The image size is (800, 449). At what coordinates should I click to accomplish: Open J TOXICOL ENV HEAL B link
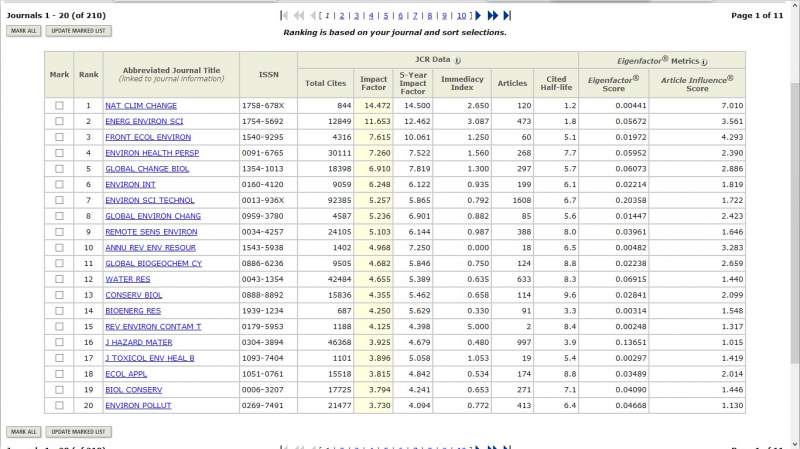click(x=149, y=358)
